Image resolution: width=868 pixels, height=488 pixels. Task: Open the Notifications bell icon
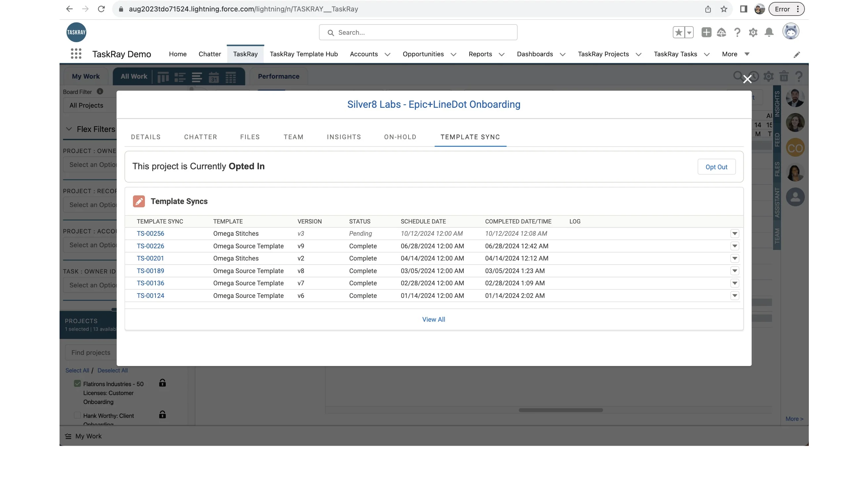pyautogui.click(x=769, y=32)
